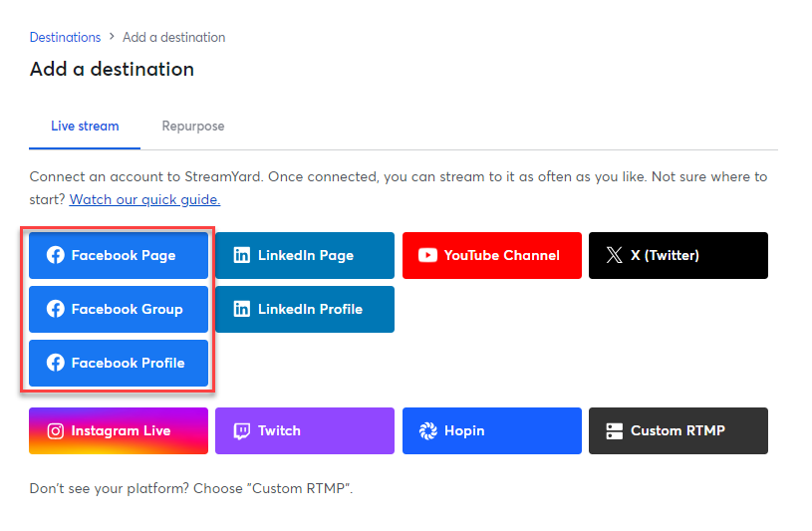
Task: Add Twitch as a destination
Action: 305,431
